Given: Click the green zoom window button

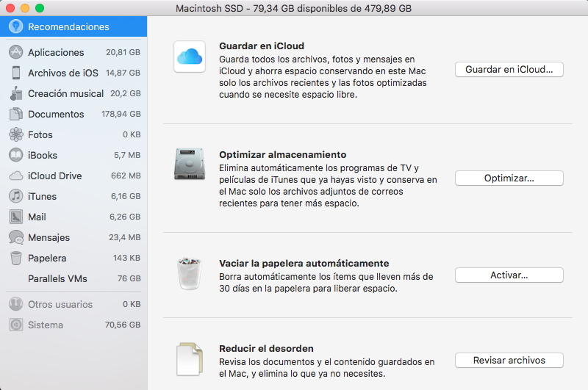Looking at the screenshot, I should pos(40,8).
